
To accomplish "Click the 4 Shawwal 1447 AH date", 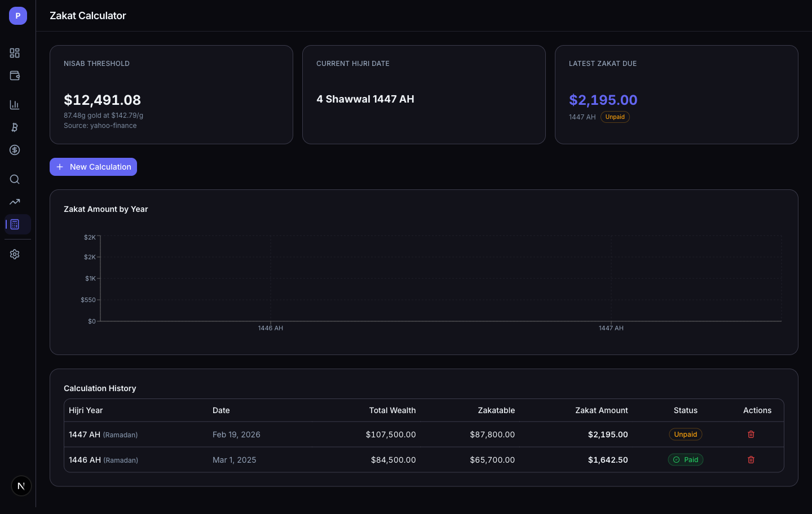I will tap(365, 99).
